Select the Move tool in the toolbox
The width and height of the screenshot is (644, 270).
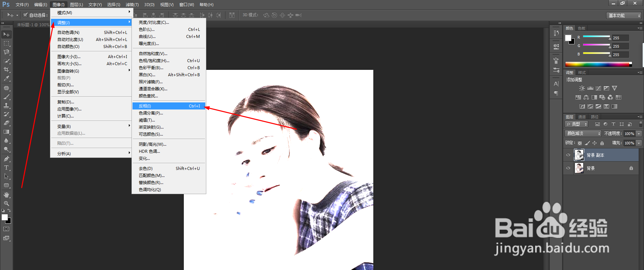[6, 35]
